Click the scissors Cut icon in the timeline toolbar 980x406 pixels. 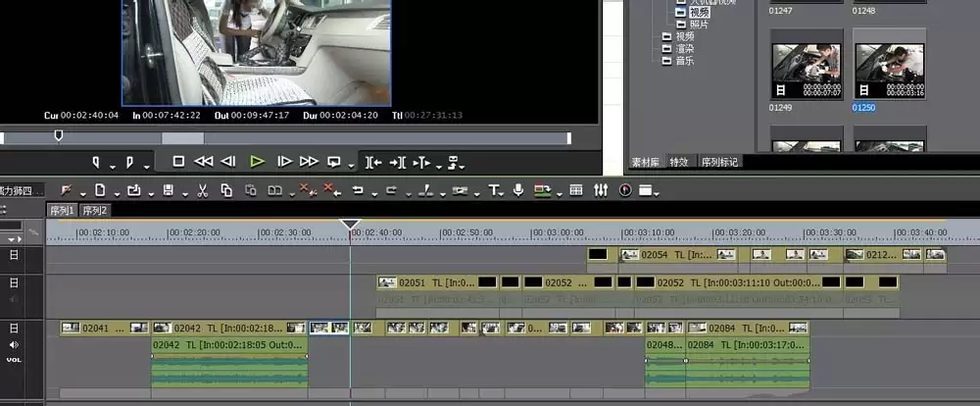[x=203, y=191]
